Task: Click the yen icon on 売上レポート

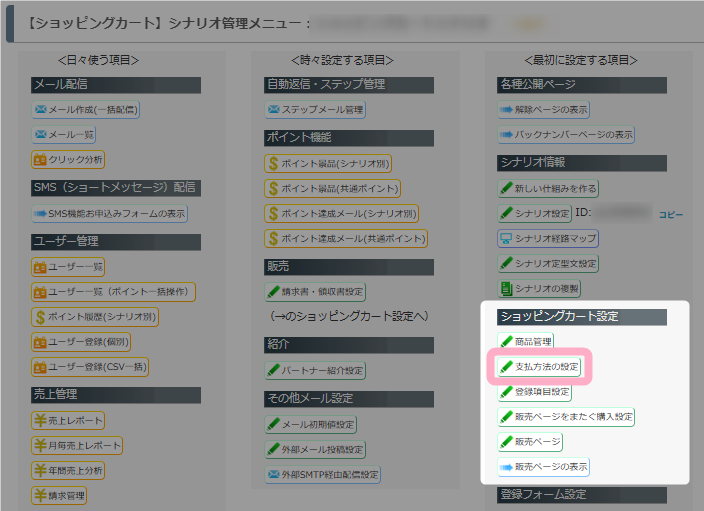Action: click(x=40, y=421)
